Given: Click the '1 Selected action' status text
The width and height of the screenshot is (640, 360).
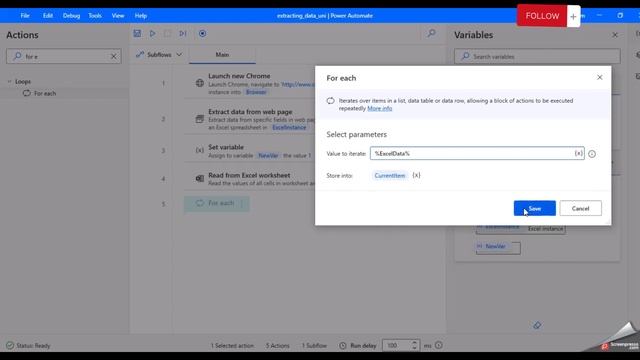Looking at the screenshot, I should 232,346.
